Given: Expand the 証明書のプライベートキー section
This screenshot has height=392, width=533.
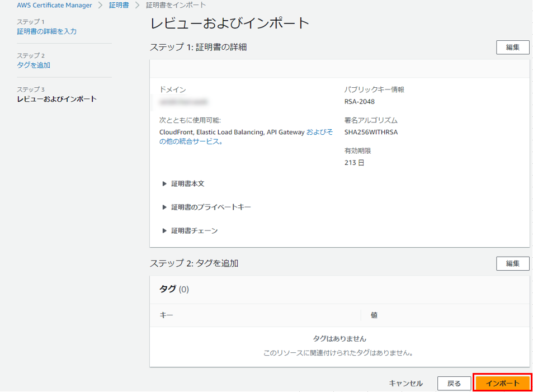Looking at the screenshot, I should click(x=207, y=207).
